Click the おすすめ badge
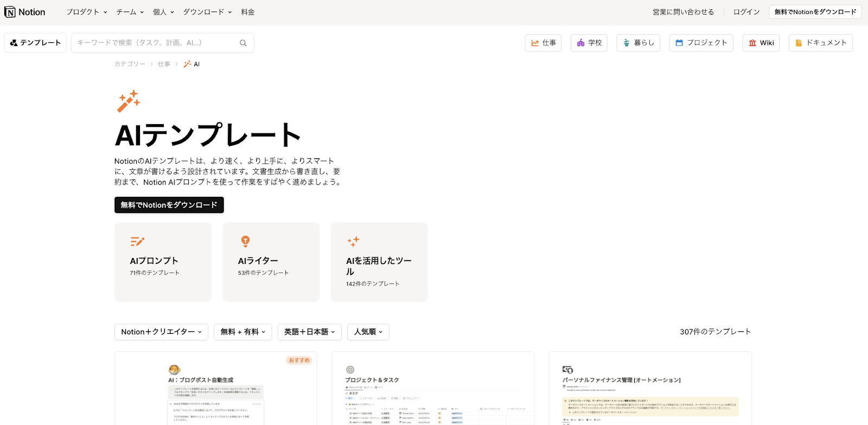 point(299,360)
